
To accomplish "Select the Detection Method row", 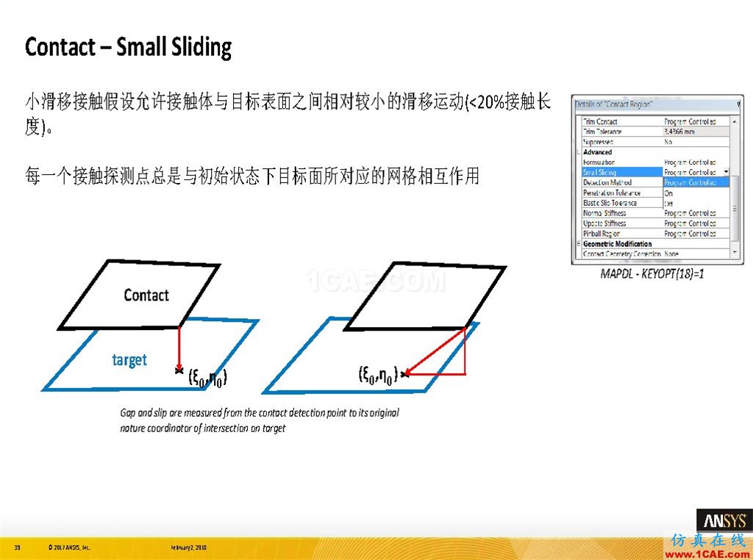I will 622,182.
